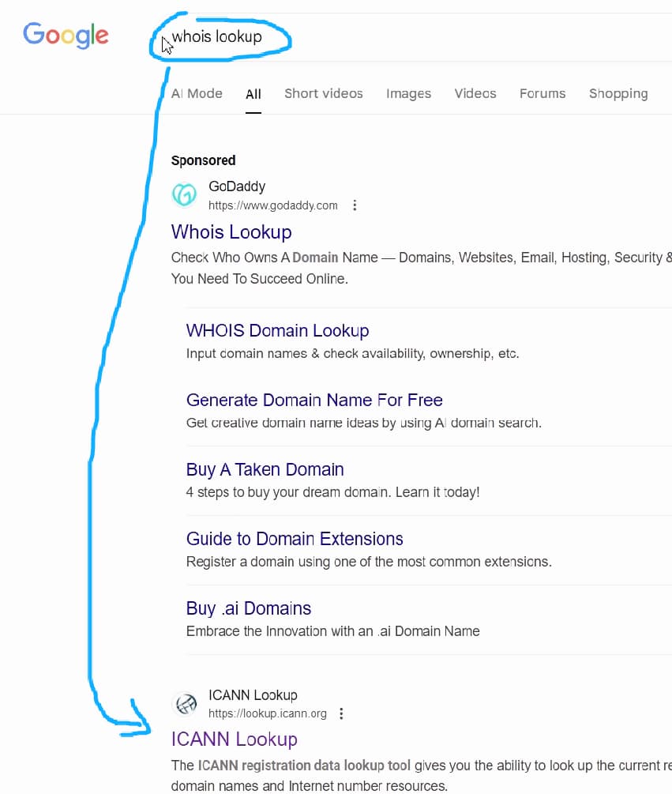Open the GoDaddy 'Whois Lookup' ad headline
Viewport: 672px width, 794px height.
pos(231,232)
